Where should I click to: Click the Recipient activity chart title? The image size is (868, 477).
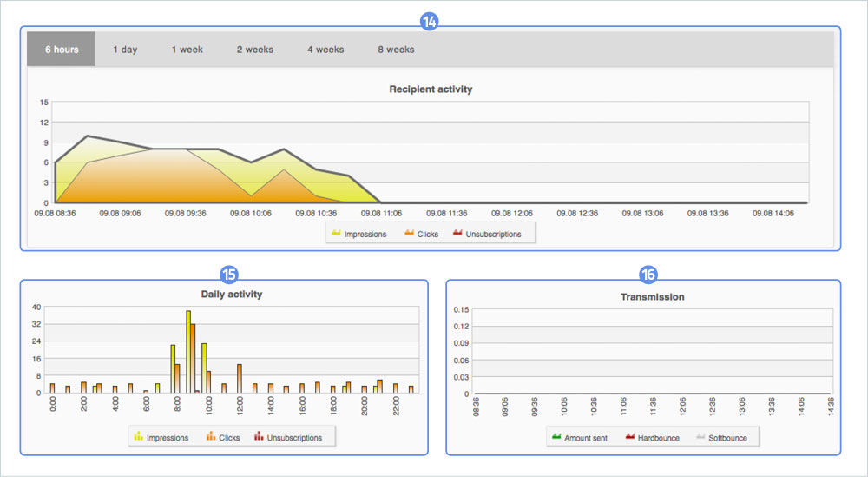tap(431, 89)
